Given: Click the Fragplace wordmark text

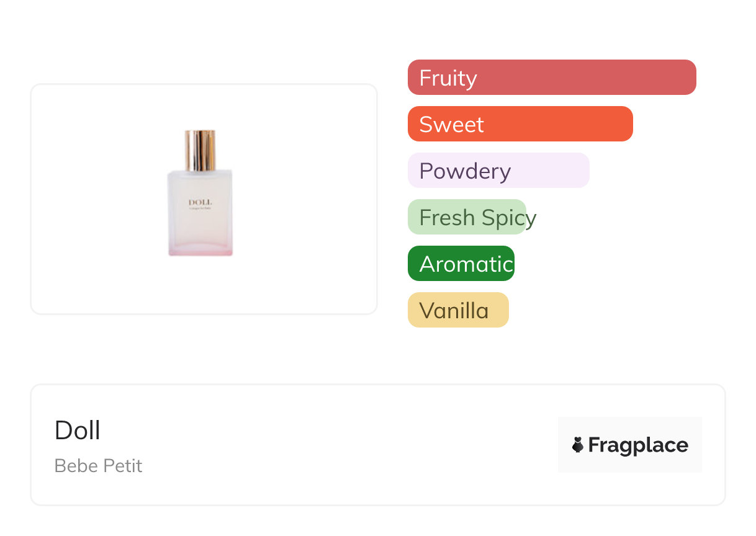Looking at the screenshot, I should [x=638, y=445].
